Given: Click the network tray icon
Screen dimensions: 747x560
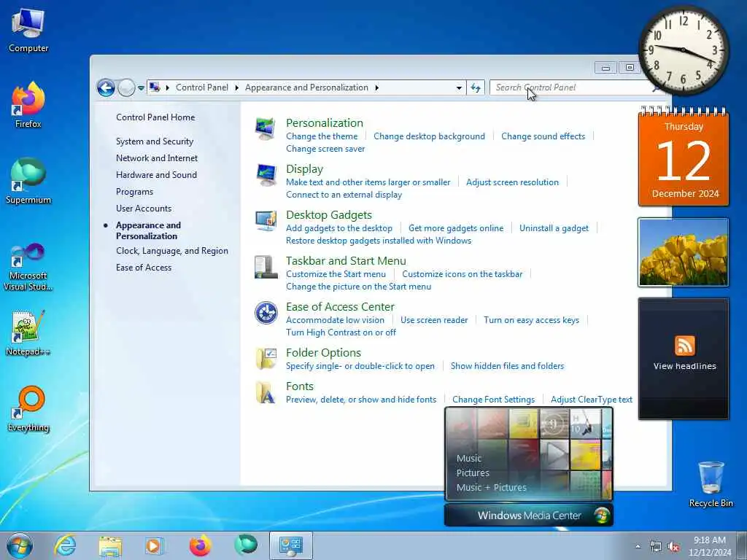Looking at the screenshot, I should pyautogui.click(x=656, y=547).
